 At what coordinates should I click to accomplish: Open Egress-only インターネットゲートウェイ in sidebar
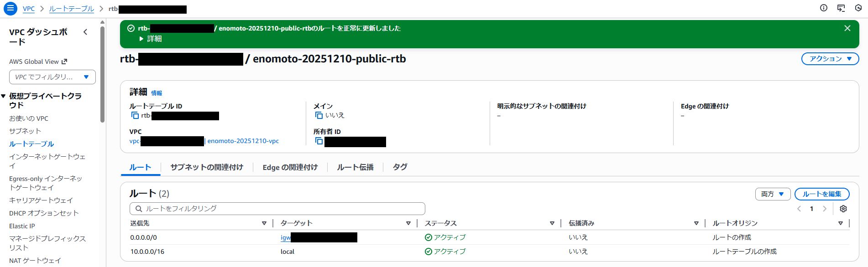tap(46, 183)
